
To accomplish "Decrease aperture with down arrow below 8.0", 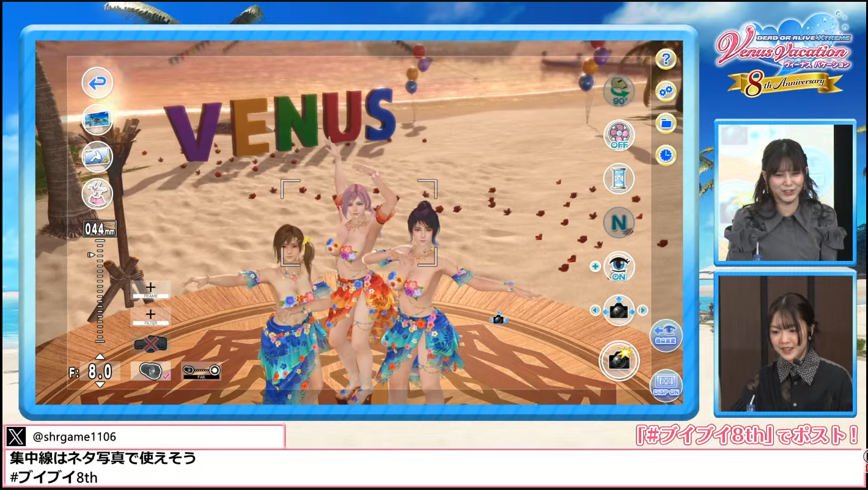I will coord(100,385).
